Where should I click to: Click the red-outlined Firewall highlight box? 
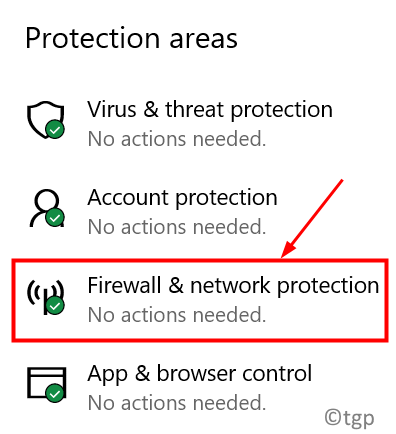[200, 300]
